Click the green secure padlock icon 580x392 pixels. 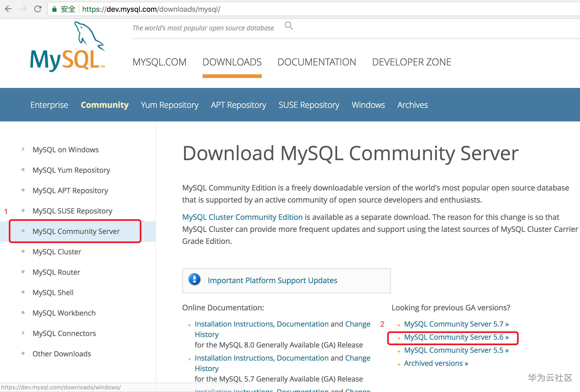tap(54, 9)
